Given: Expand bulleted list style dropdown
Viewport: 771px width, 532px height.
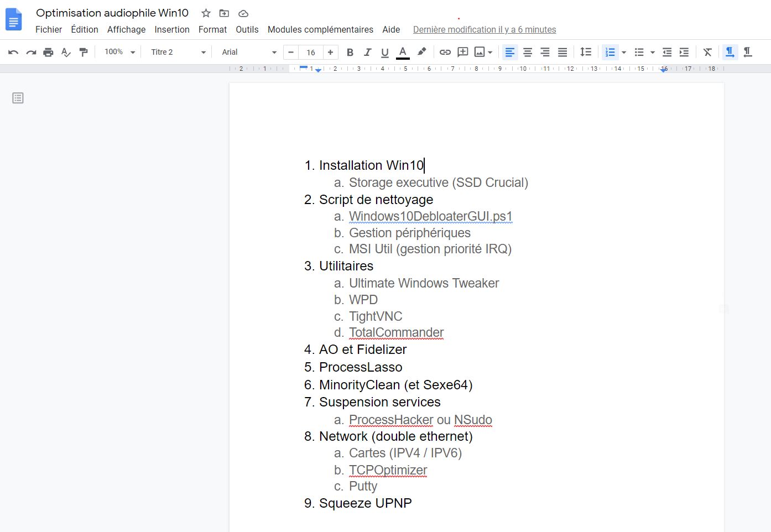Looking at the screenshot, I should 653,53.
